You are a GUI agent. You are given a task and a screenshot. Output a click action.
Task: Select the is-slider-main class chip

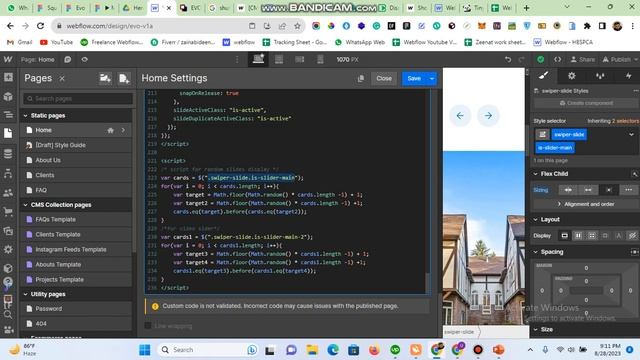(x=555, y=148)
